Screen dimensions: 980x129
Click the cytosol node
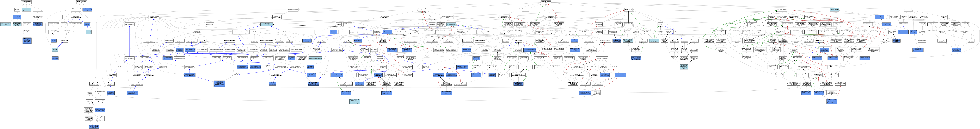(89, 32)
